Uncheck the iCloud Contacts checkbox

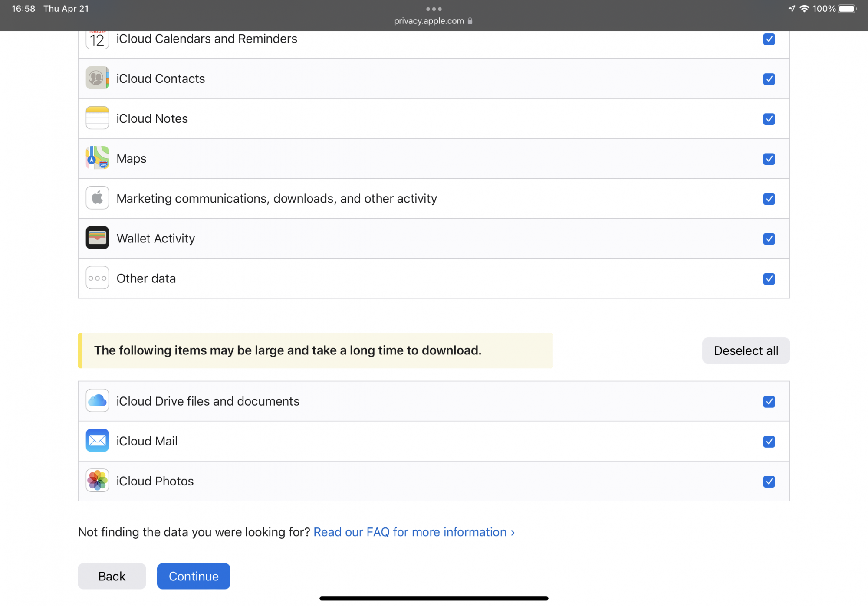click(769, 79)
